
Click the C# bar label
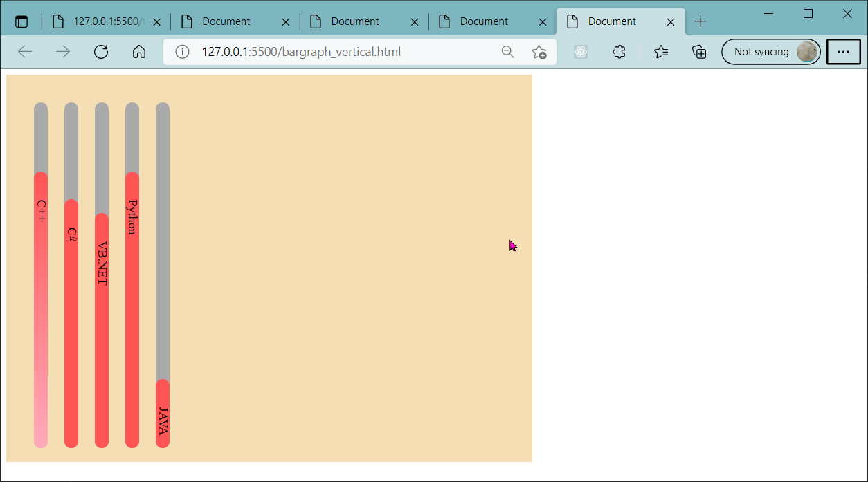[71, 234]
